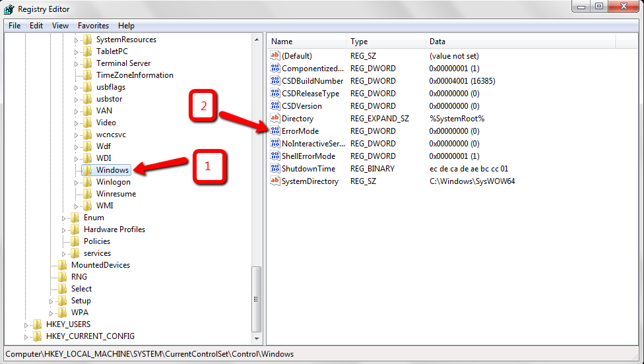Expand the services key
The width and height of the screenshot is (644, 364).
pos(63,254)
